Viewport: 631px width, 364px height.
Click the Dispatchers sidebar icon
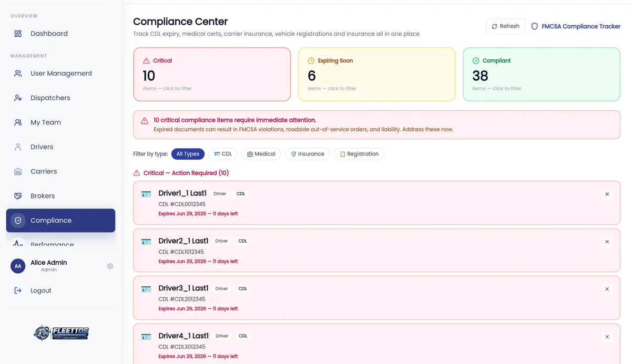[x=18, y=98]
